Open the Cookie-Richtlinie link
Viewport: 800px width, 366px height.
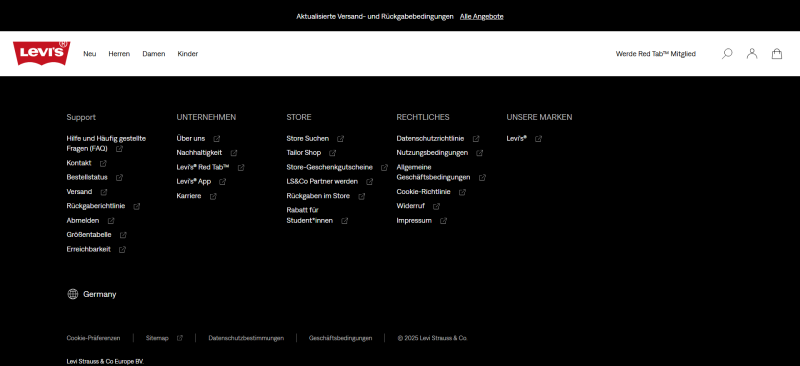tap(423, 191)
